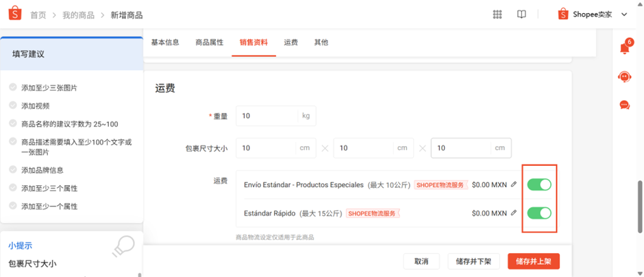Switch to 基本信息 tab
644x277 pixels.
(165, 43)
